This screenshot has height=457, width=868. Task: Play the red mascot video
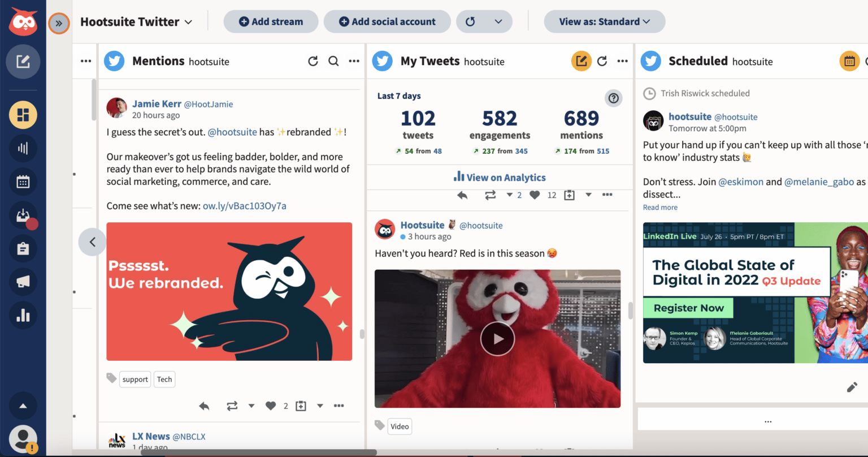pos(497,338)
